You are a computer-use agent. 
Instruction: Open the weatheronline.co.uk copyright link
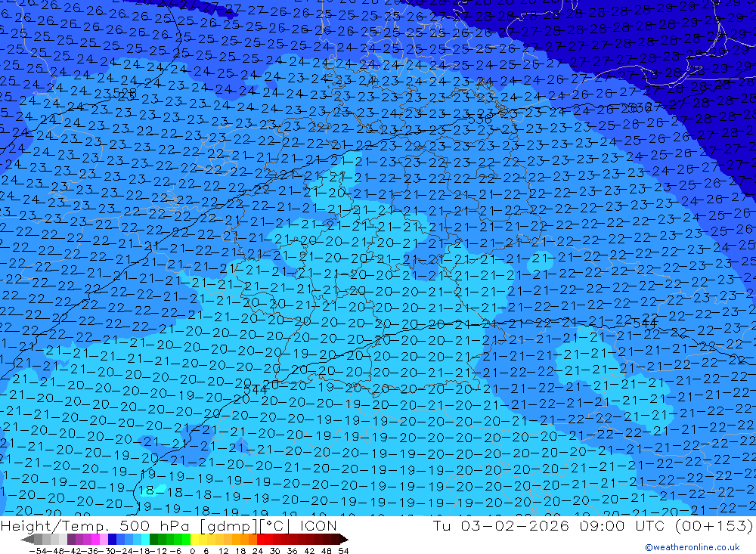click(692, 547)
